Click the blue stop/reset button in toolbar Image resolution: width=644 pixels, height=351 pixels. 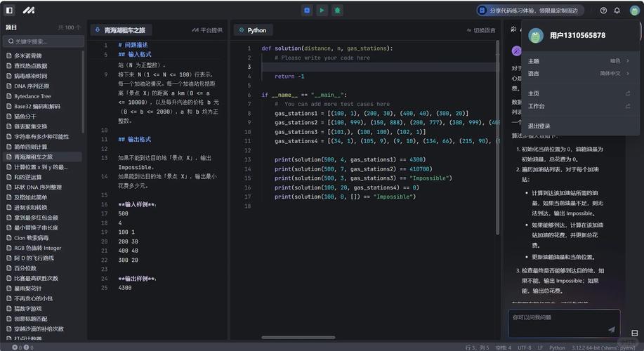tap(307, 11)
